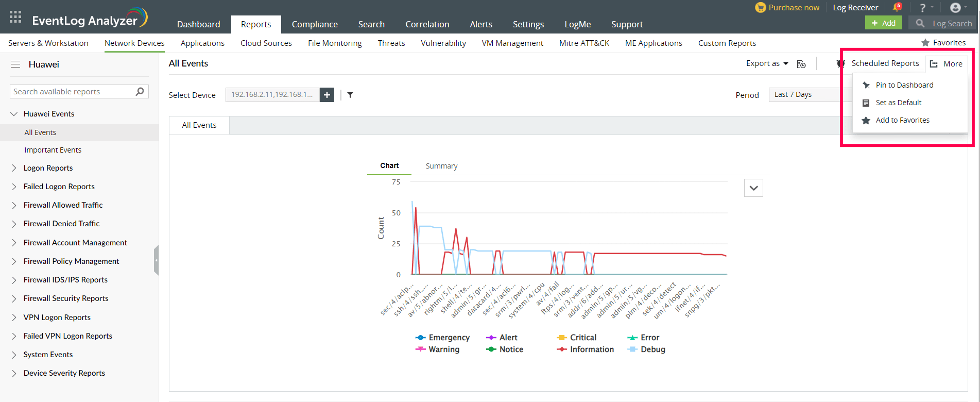Screen dimensions: 980x402
Task: Expand the VPN Logon Reports group
Action: point(14,317)
